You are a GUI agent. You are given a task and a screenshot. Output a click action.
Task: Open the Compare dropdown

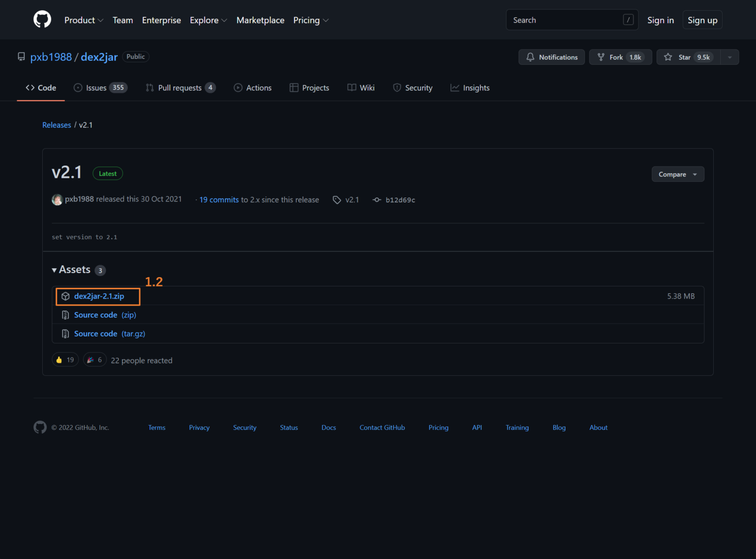coord(677,174)
